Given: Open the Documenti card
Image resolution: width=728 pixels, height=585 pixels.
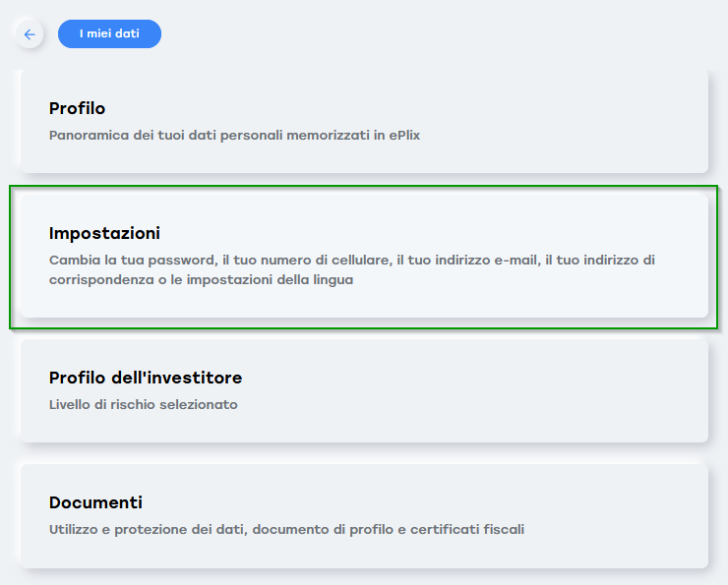Looking at the screenshot, I should click(x=364, y=516).
